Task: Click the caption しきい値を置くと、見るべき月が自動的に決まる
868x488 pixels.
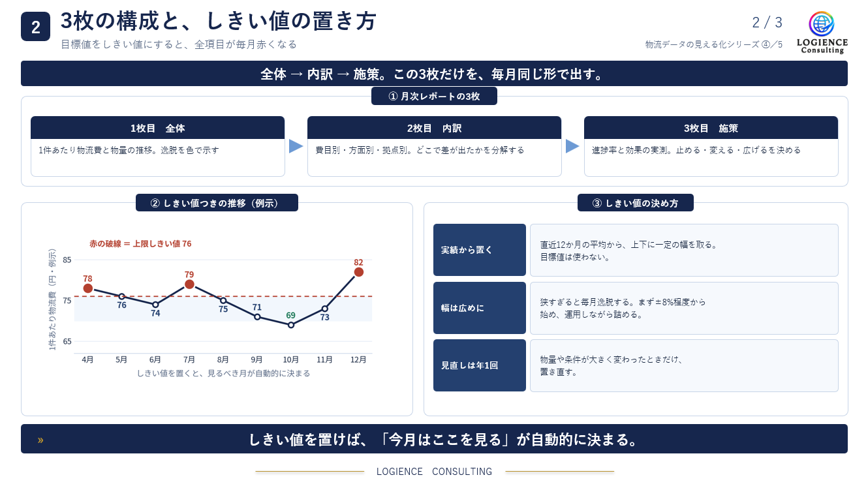Action: [223, 373]
